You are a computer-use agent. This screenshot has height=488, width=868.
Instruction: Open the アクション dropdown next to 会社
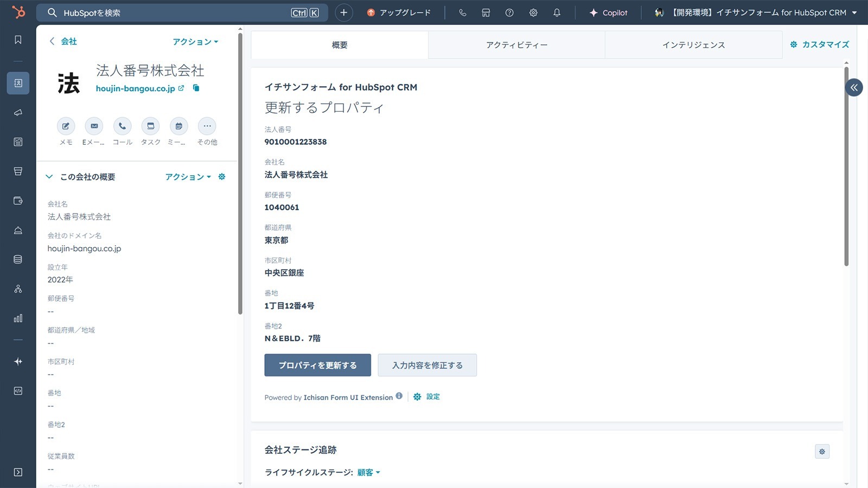click(x=195, y=41)
